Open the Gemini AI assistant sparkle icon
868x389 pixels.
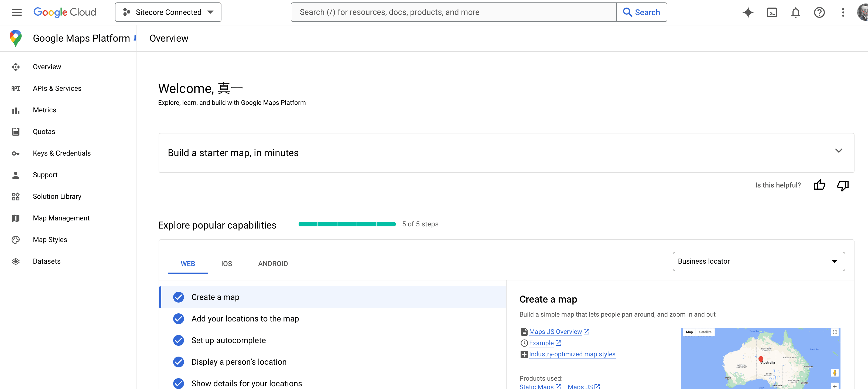(x=748, y=12)
